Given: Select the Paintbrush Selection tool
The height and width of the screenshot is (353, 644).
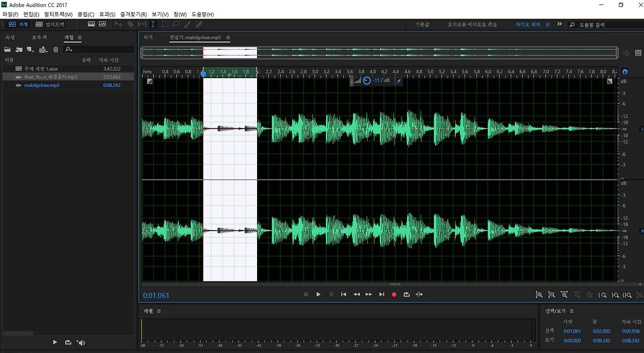Looking at the screenshot, I should [x=188, y=24].
